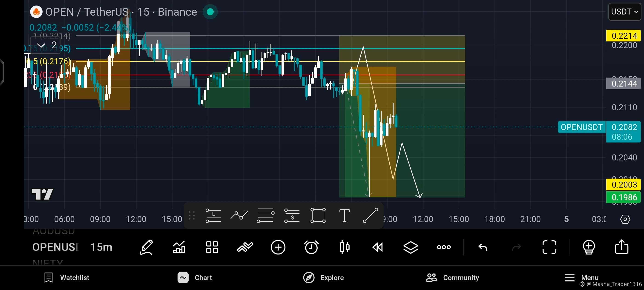Screen dimensions: 644x290
Task: Expand the collapsed indicators legend
Action: (45, 45)
